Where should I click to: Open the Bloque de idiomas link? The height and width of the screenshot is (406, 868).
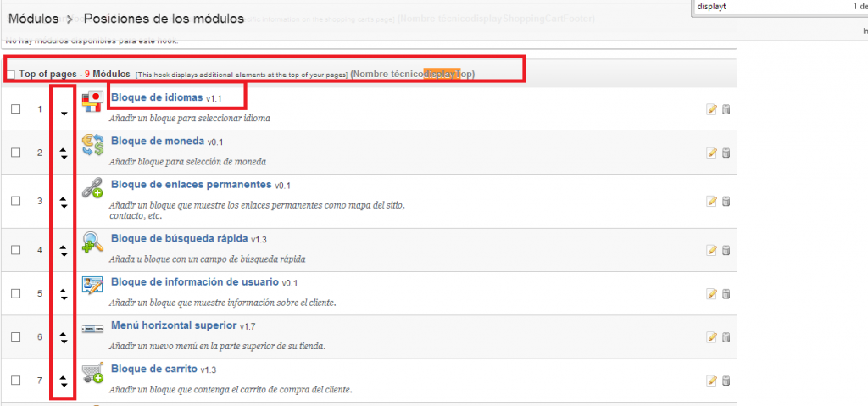[157, 97]
